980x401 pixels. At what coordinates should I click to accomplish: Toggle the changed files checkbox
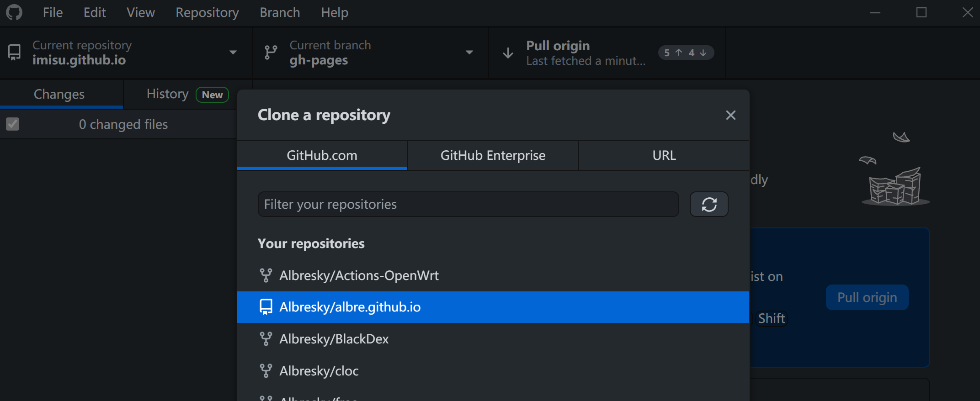[x=13, y=124]
